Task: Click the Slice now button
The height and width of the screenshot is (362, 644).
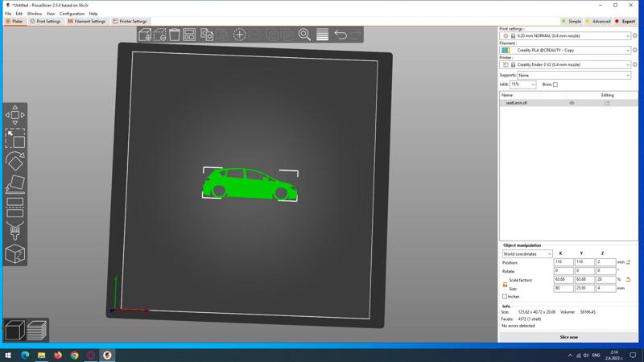Action: coord(568,337)
